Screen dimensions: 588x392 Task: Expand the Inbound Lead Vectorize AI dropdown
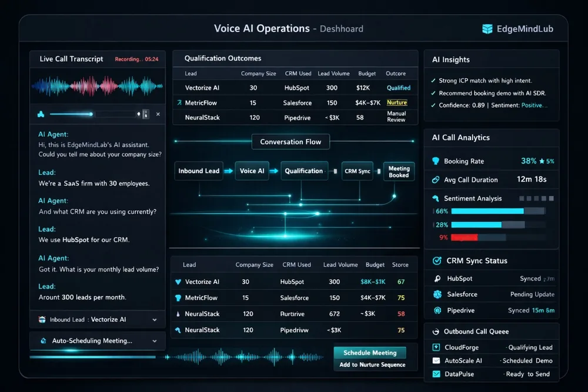(155, 320)
